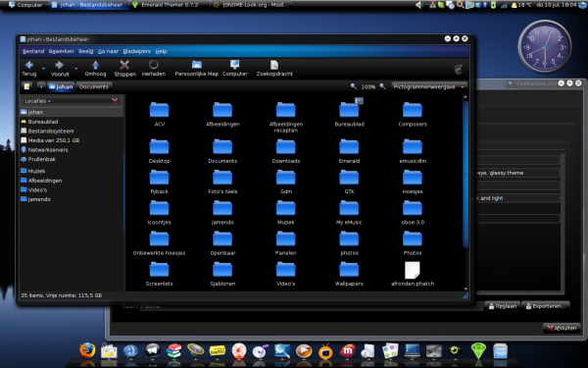Select Jamendo bookmark in sidebar
The width and height of the screenshot is (588, 368).
tap(72, 199)
